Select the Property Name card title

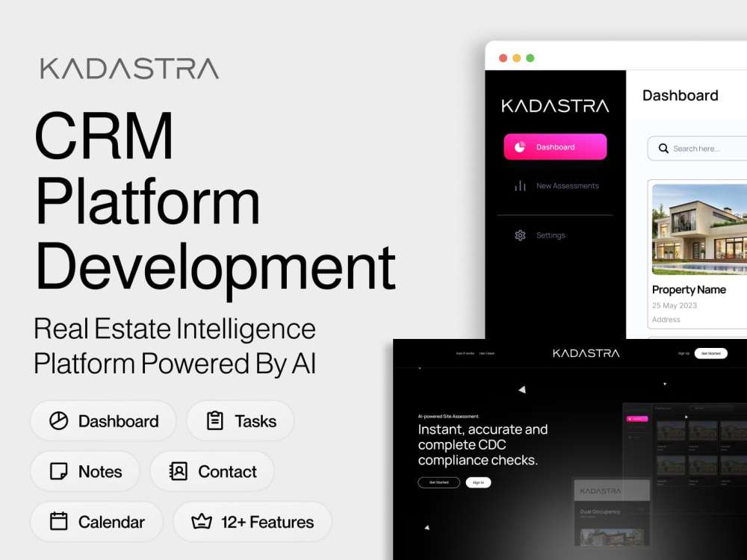[689, 290]
